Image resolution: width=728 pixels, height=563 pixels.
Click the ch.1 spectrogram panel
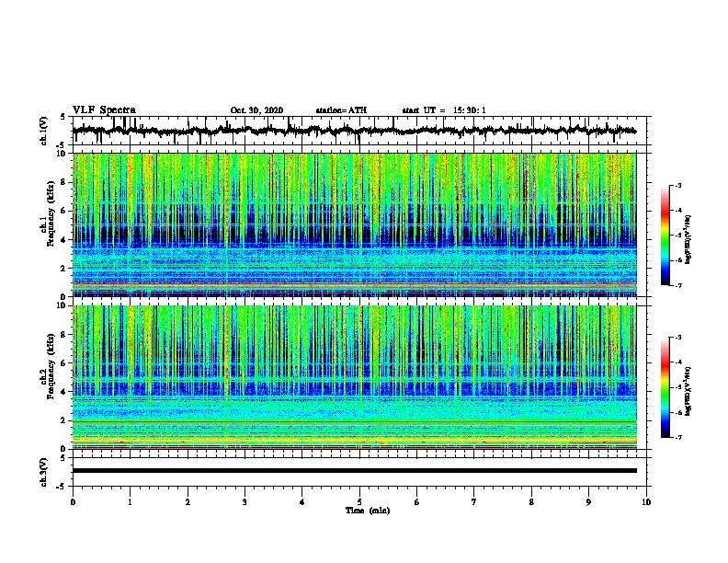coord(354,224)
